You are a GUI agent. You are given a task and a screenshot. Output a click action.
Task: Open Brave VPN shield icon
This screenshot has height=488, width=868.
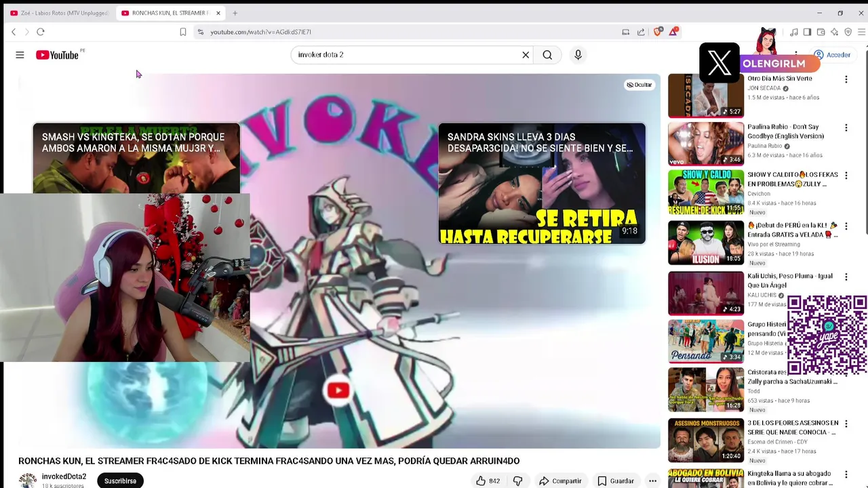(848, 32)
